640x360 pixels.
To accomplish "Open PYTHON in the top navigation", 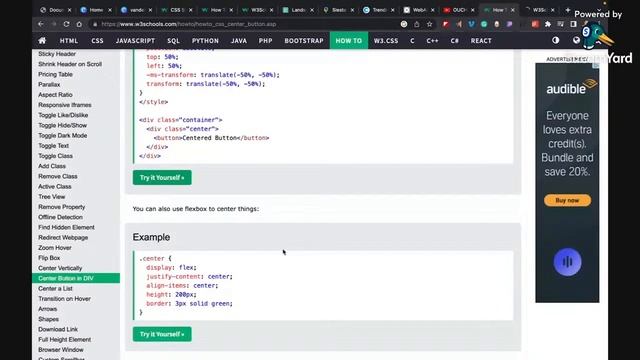I will coord(205,41).
